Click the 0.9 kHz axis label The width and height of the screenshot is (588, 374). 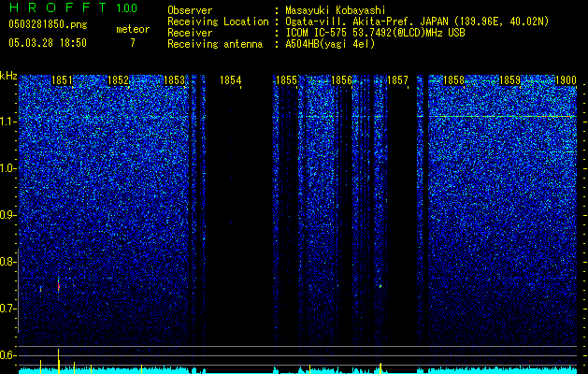(x=7, y=215)
